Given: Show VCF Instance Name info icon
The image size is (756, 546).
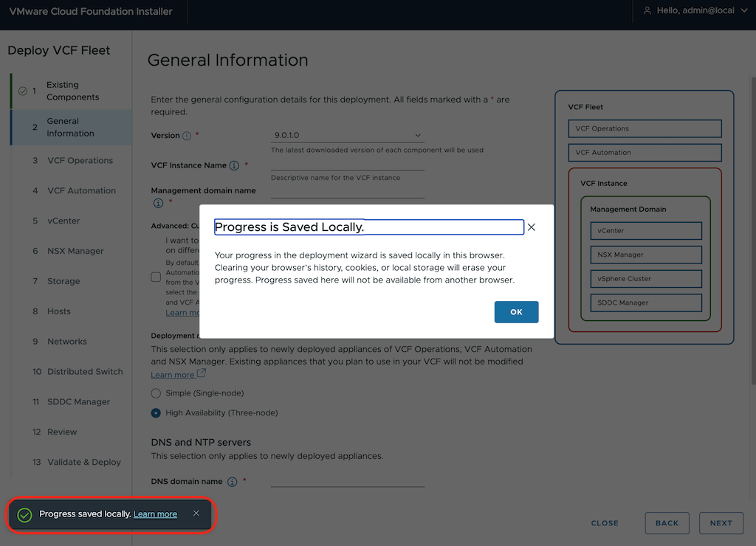Looking at the screenshot, I should (234, 166).
